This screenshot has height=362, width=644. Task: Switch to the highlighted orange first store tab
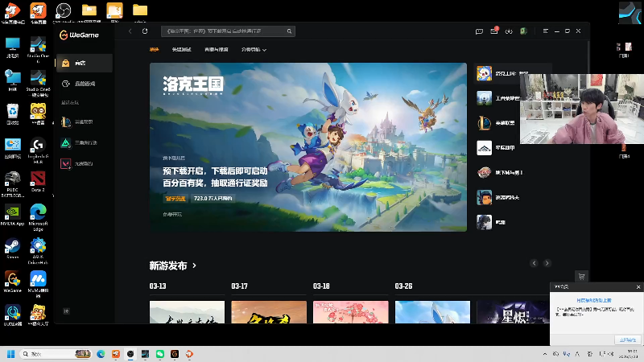point(154,50)
